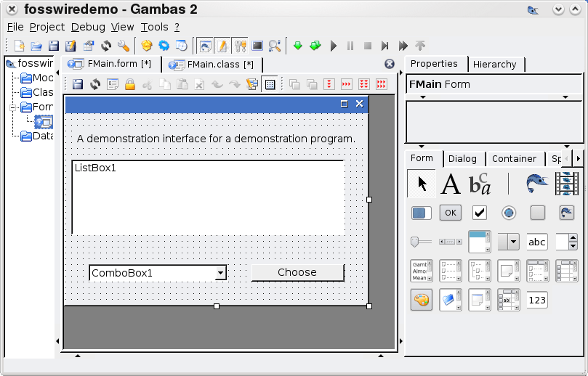Open the File menu
588x376 pixels.
15,27
